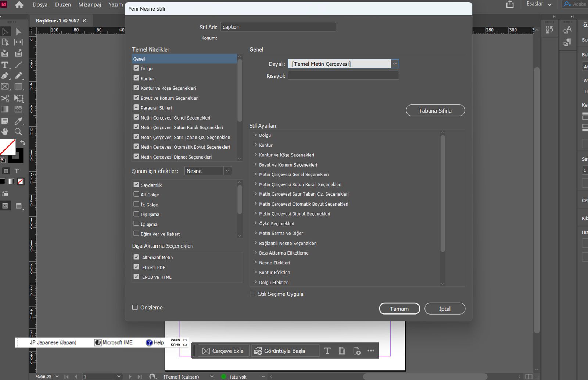The width and height of the screenshot is (588, 380).
Task: Click the Tabana Sıfırla button
Action: tap(435, 110)
